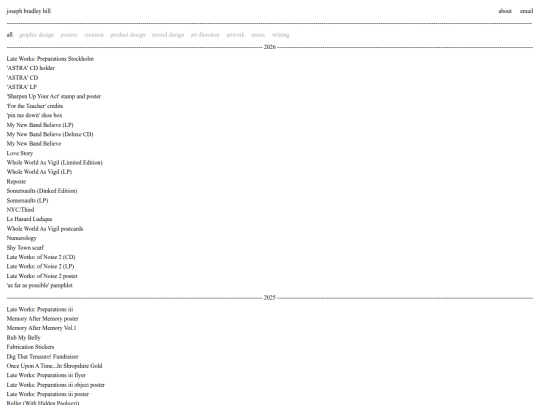The height and width of the screenshot is (405, 540).
Task: Open the Numerology entry
Action: tap(21, 238)
